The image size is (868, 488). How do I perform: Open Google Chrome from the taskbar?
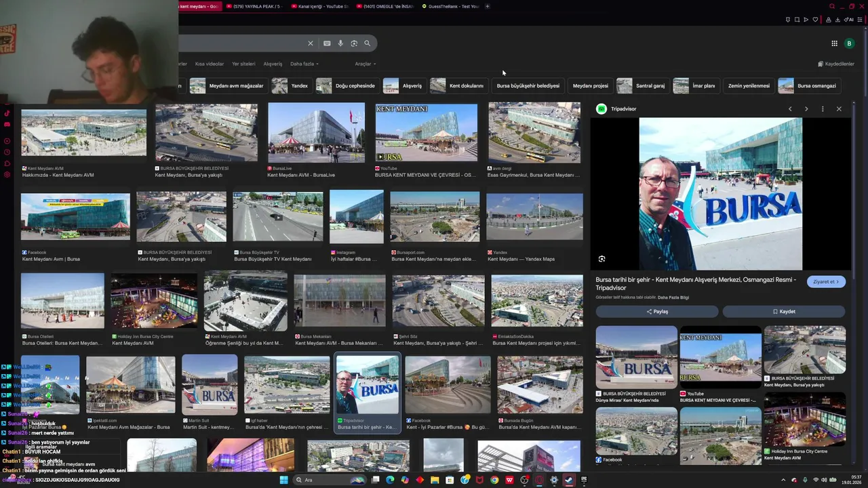click(x=494, y=480)
